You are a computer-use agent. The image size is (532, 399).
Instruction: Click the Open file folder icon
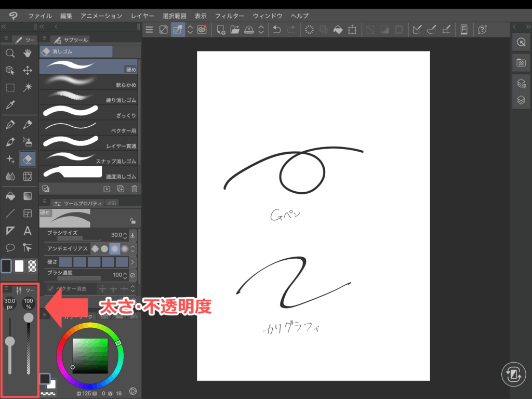click(x=235, y=30)
